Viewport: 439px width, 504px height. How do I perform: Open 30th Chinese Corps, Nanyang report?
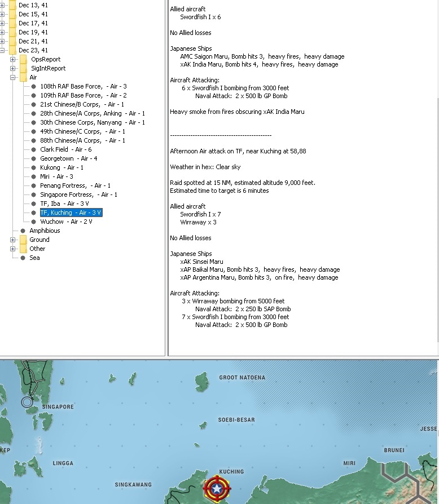(93, 122)
